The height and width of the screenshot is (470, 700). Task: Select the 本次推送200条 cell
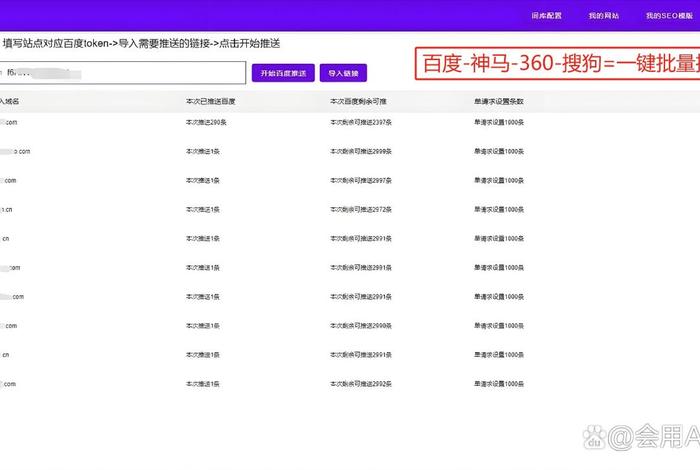pyautogui.click(x=206, y=122)
